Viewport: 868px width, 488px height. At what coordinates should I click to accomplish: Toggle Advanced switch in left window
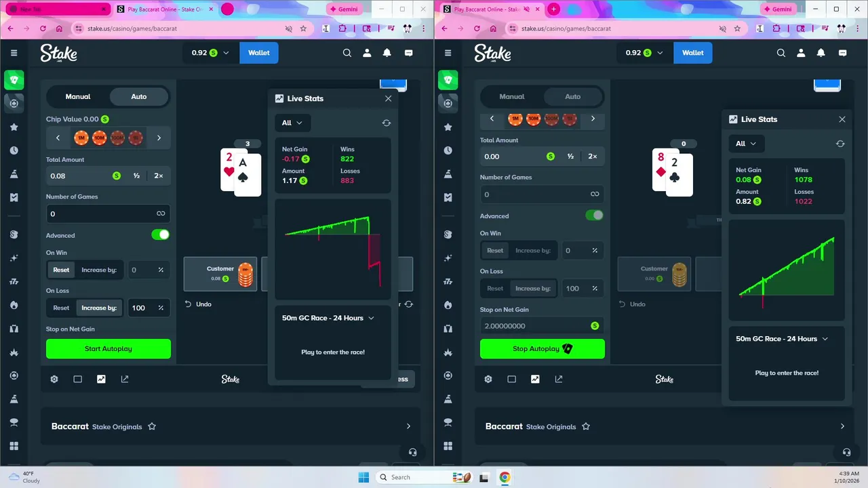pos(161,235)
